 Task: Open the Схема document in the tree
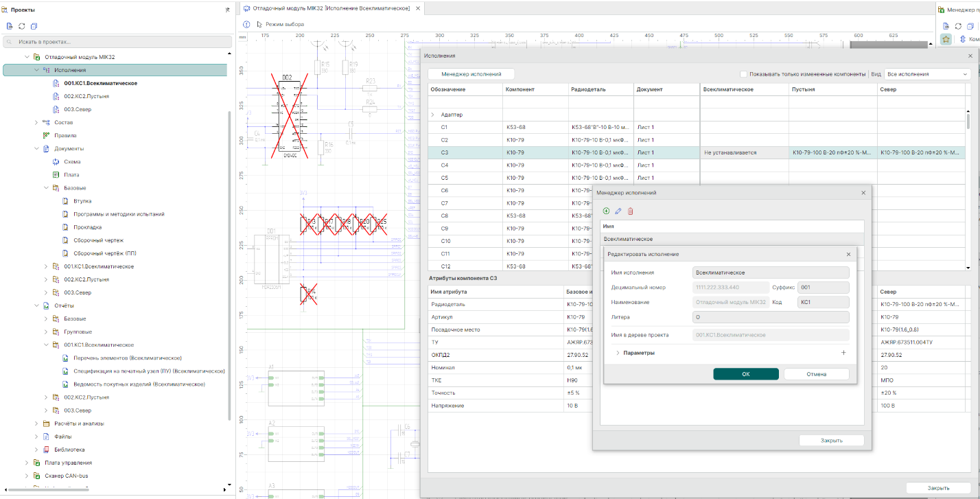click(72, 162)
